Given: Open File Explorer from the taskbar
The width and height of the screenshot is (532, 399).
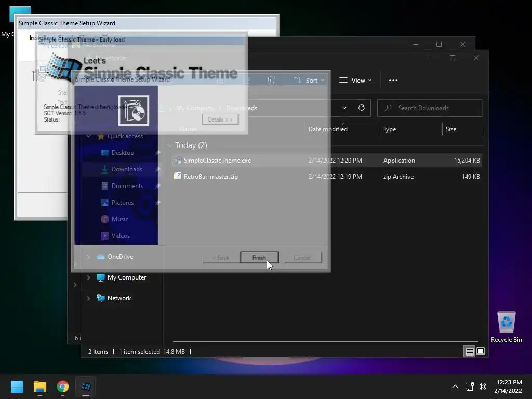Looking at the screenshot, I should coord(39,387).
